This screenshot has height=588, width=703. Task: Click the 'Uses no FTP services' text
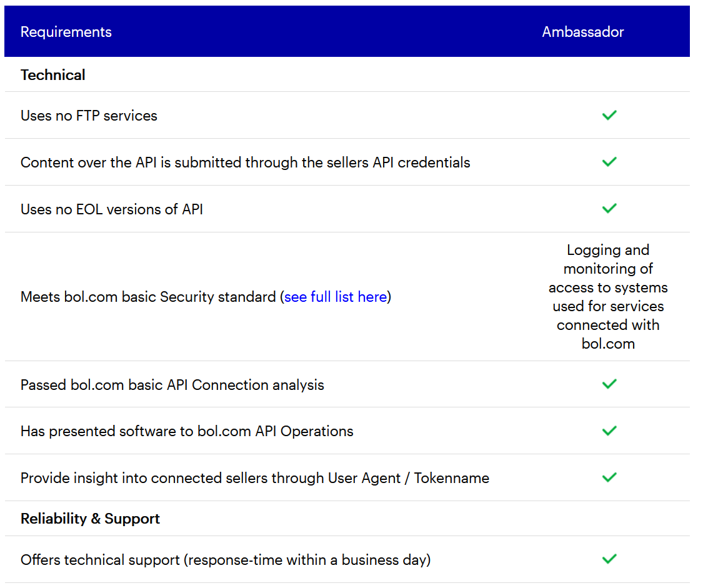click(x=89, y=116)
